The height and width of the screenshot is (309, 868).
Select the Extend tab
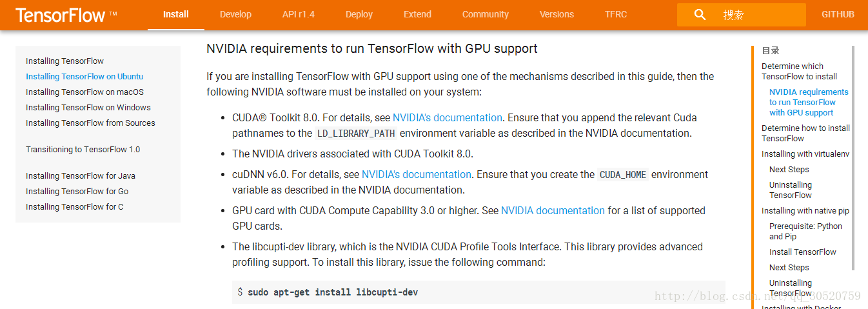tap(417, 14)
